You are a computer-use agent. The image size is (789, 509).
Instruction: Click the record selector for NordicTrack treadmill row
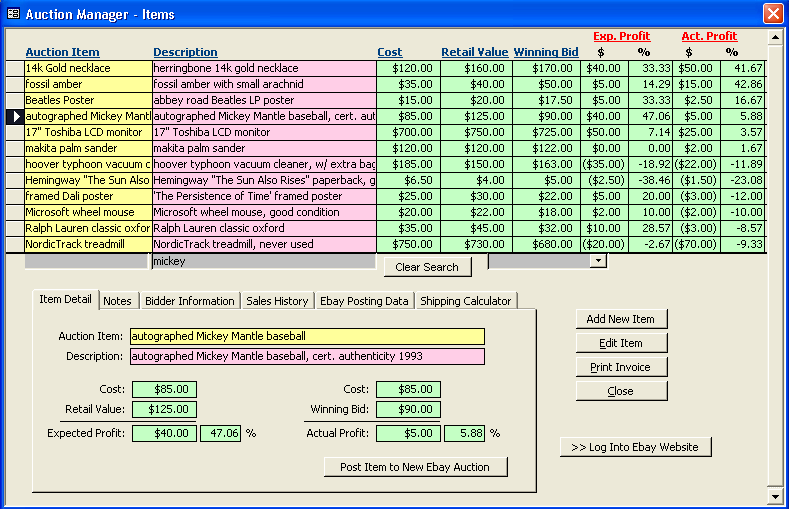coord(15,244)
